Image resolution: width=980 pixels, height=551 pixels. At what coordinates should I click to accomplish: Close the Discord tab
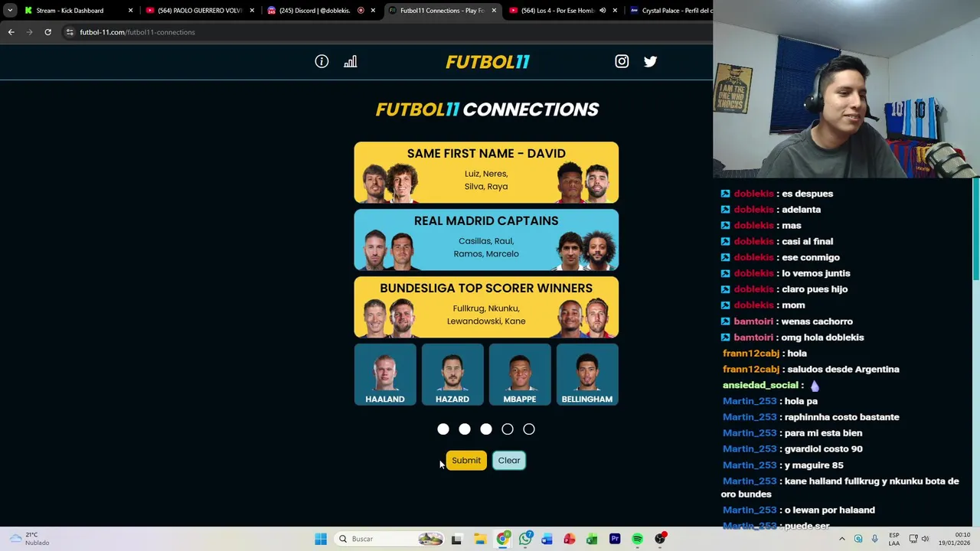tap(373, 11)
